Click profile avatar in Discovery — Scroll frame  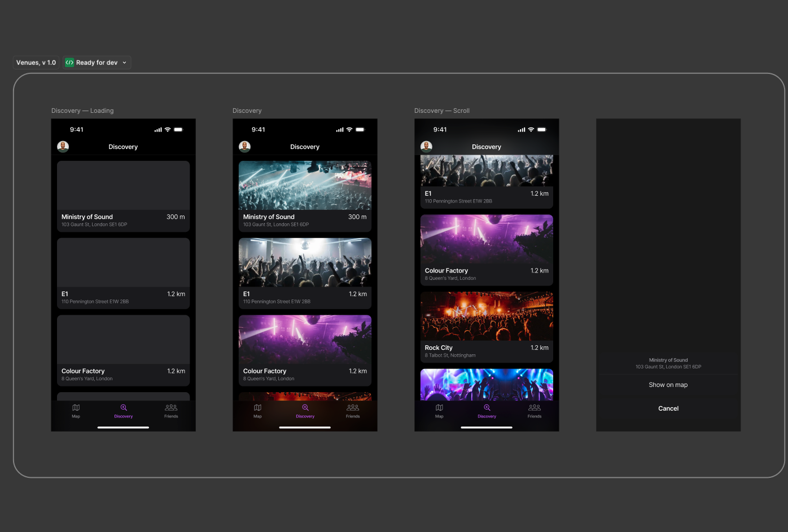pos(427,147)
